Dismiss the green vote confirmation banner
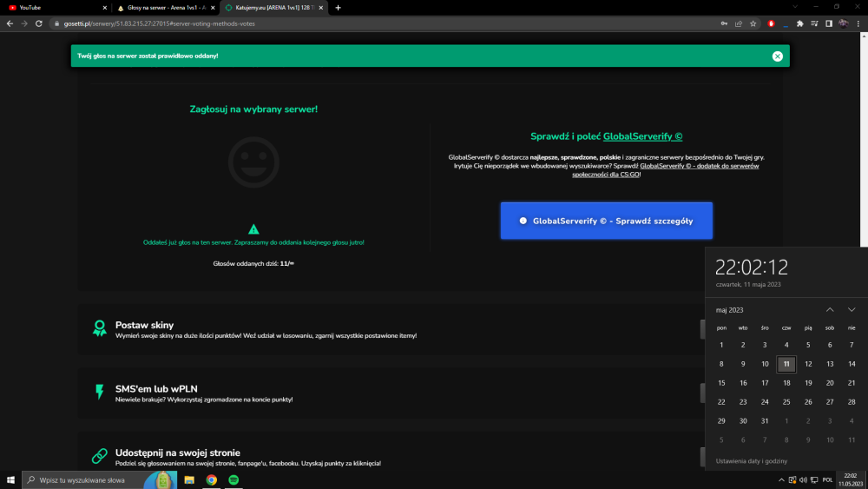The width and height of the screenshot is (868, 489). pyautogui.click(x=777, y=56)
